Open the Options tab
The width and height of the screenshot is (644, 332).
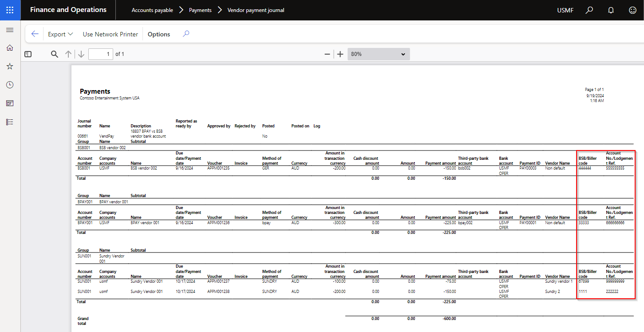pos(159,34)
